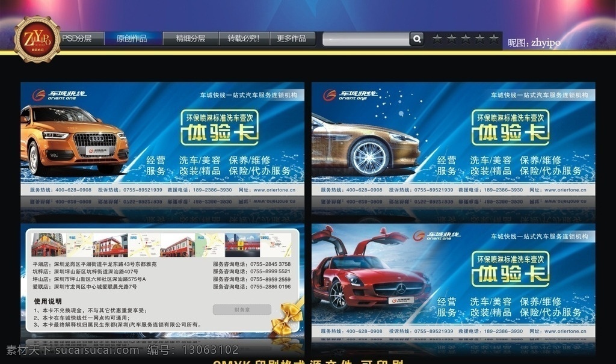Click the fourth store photo thumbnail
Viewport: 616px width, 364px height.
coord(242,245)
